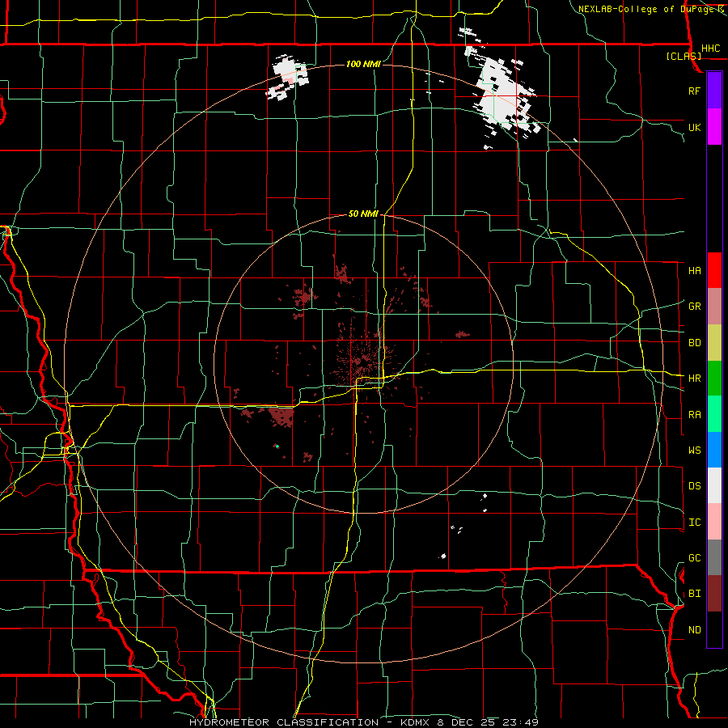Click the BI brown legend swatch

pos(714,594)
